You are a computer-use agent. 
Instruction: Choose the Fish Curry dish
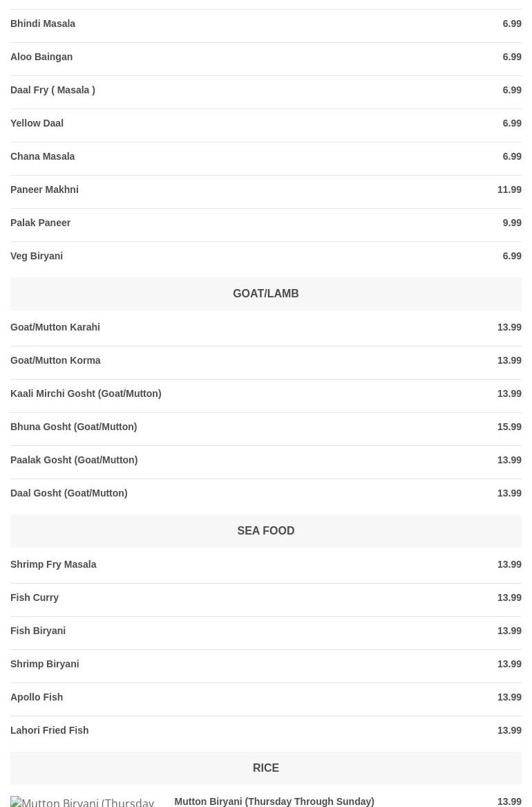(x=35, y=597)
